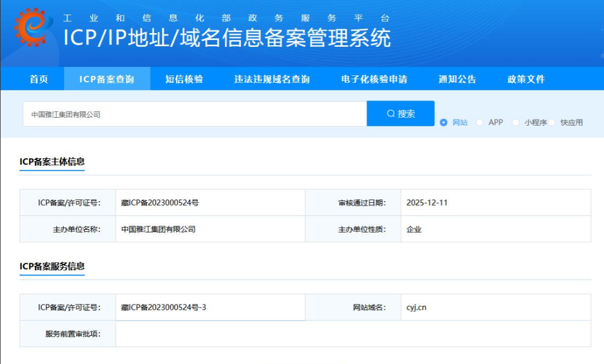604x364 pixels.
Task: Click the license number 藏ICP备2023000524号-3
Action: tap(164, 307)
